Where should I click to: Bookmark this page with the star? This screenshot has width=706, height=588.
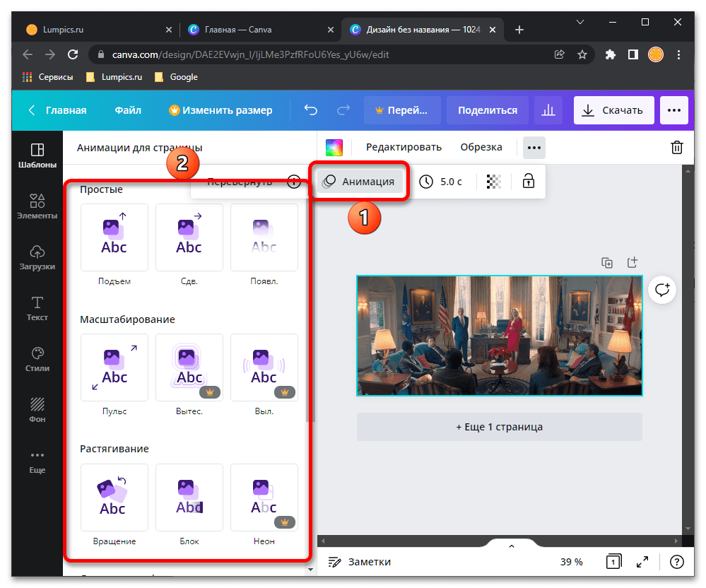coord(582,54)
